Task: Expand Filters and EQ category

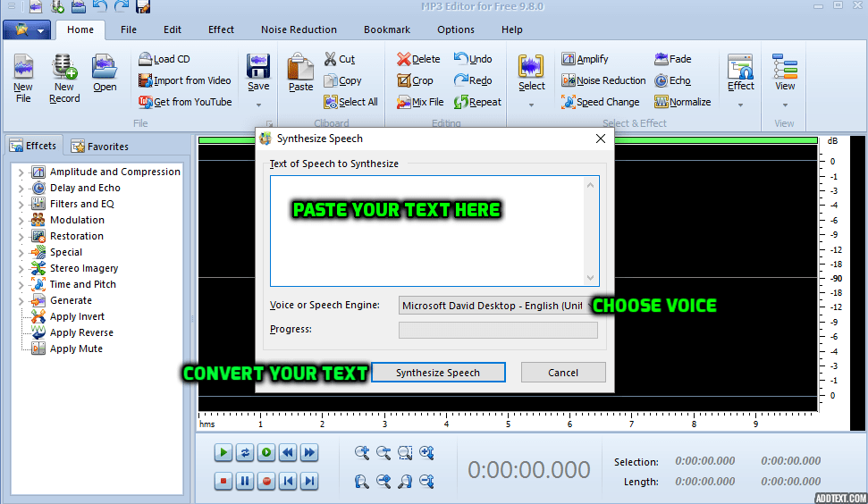Action: click(21, 205)
